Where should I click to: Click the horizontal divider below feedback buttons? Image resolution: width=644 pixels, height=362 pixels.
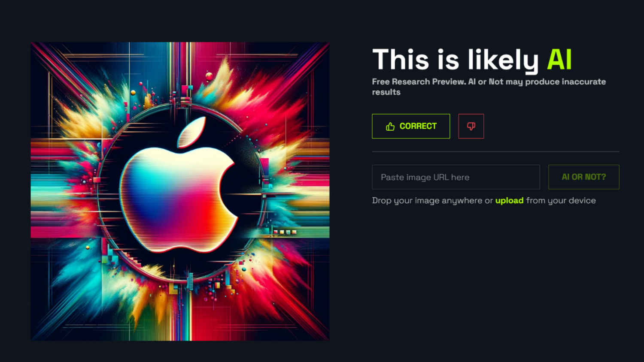tap(495, 151)
